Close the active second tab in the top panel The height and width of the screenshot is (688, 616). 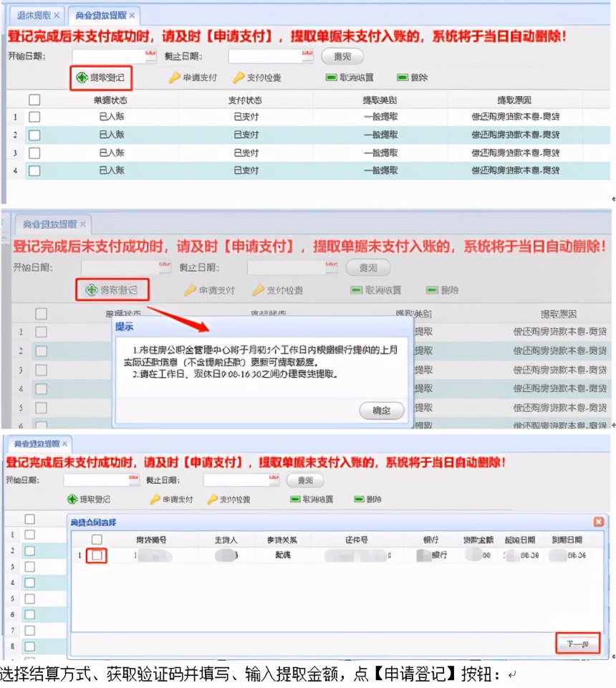click(131, 15)
